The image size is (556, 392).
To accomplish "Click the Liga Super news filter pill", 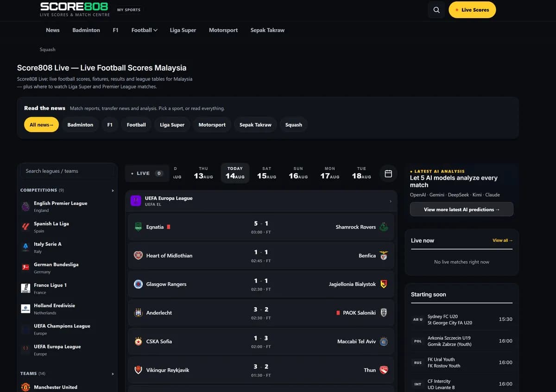I will coord(172,125).
